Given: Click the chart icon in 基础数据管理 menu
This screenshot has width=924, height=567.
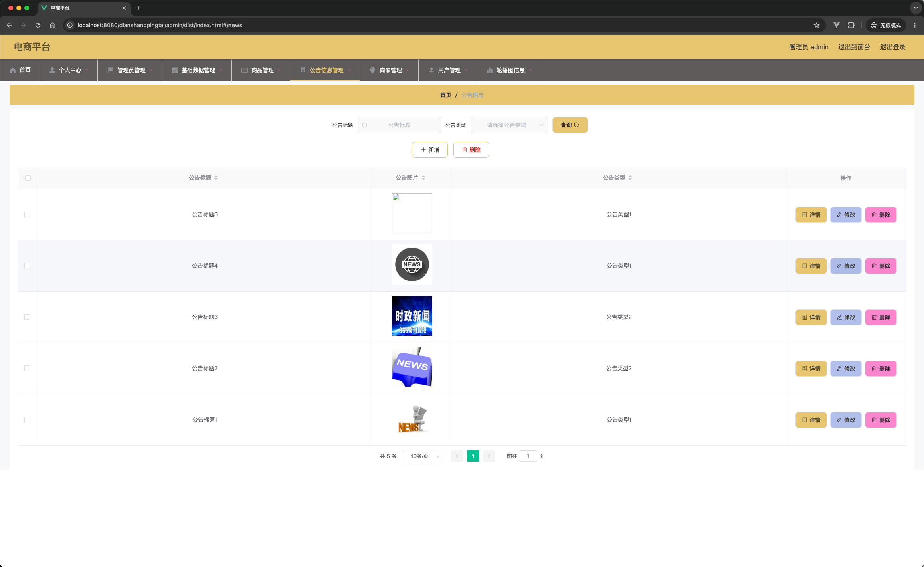Looking at the screenshot, I should 175,70.
